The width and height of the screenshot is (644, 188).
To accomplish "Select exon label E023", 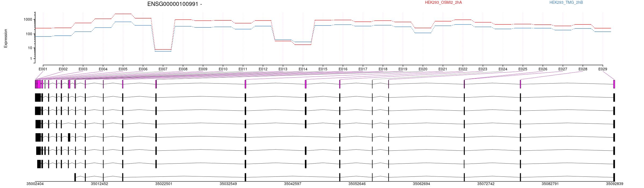I will (483, 69).
